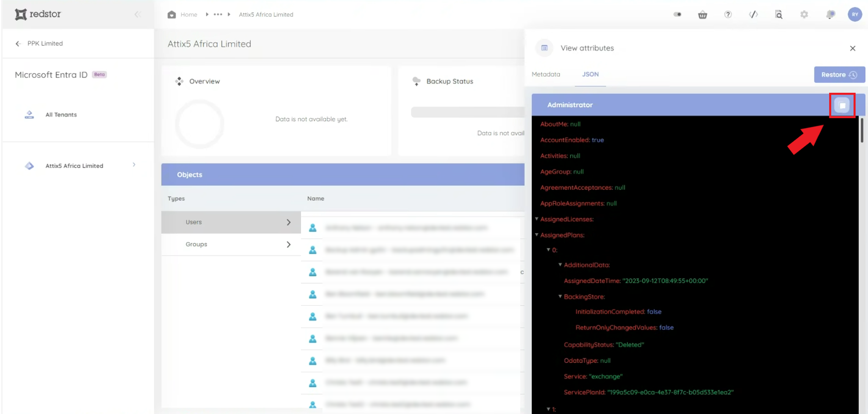Select the Users object type
The image size is (868, 414).
(x=231, y=222)
